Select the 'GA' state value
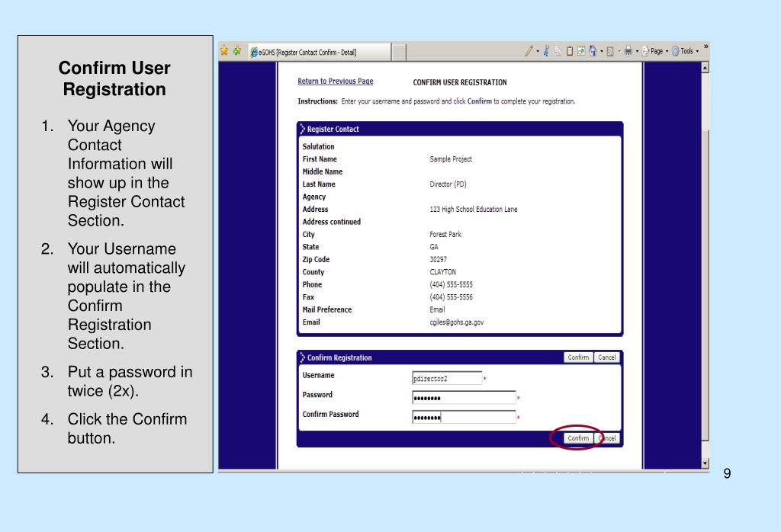 point(434,247)
